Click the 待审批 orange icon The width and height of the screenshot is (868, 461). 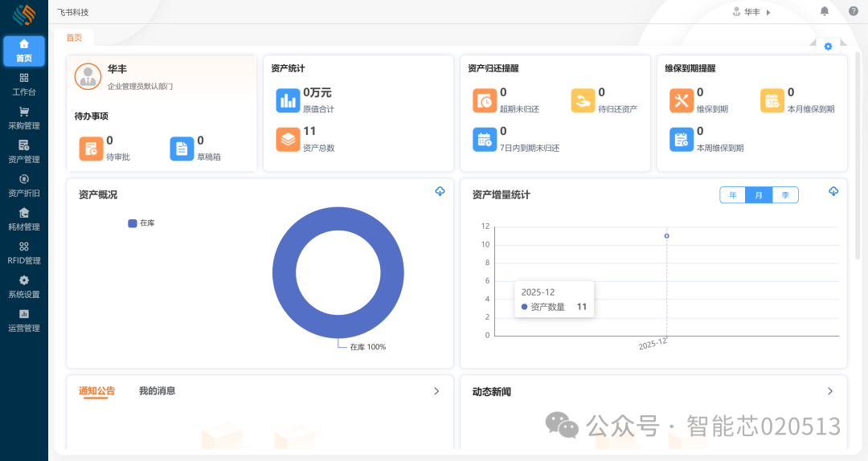pos(90,149)
